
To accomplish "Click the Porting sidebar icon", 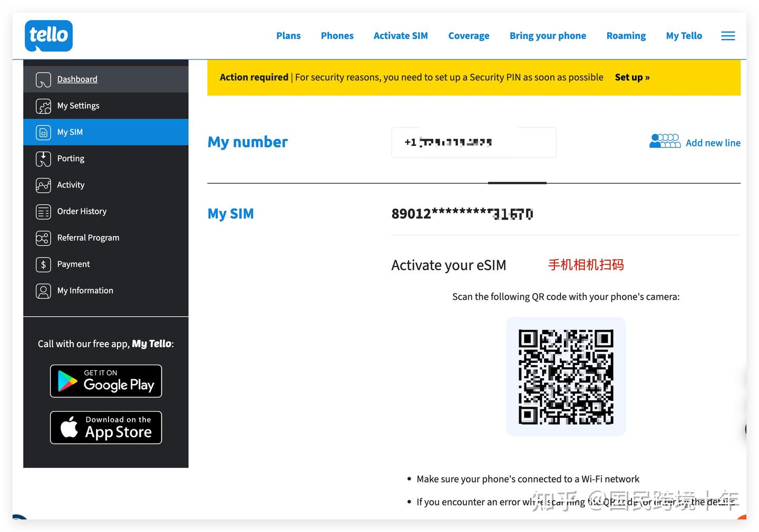I will (x=43, y=159).
